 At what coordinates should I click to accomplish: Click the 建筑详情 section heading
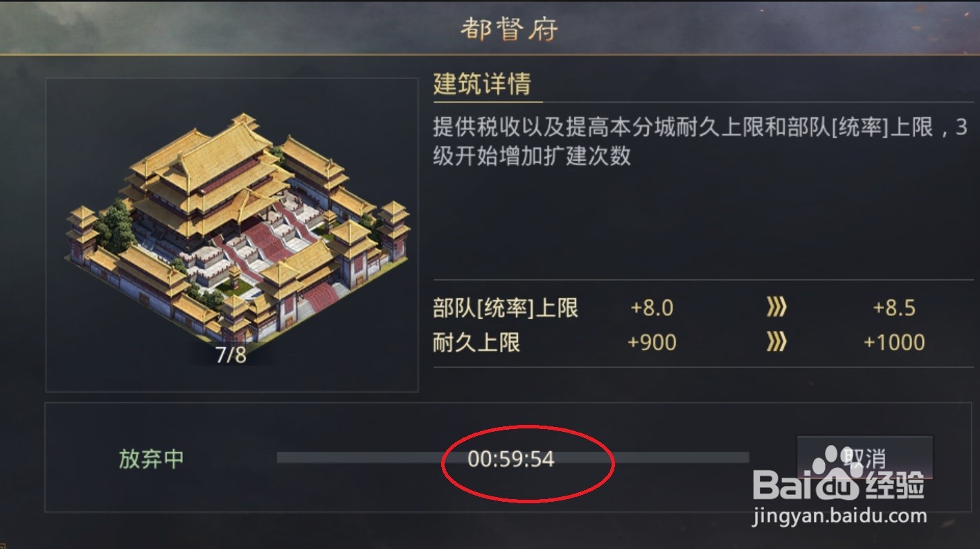click(x=482, y=84)
